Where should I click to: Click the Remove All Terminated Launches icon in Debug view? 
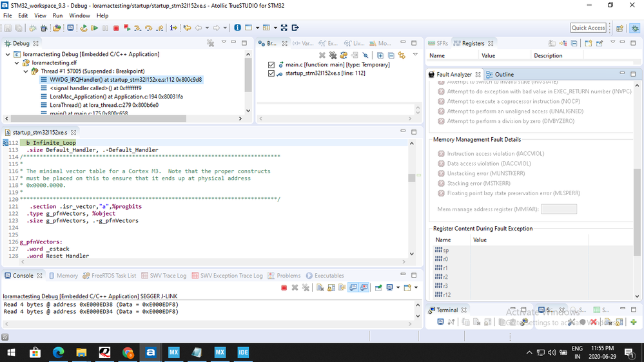coord(210,43)
